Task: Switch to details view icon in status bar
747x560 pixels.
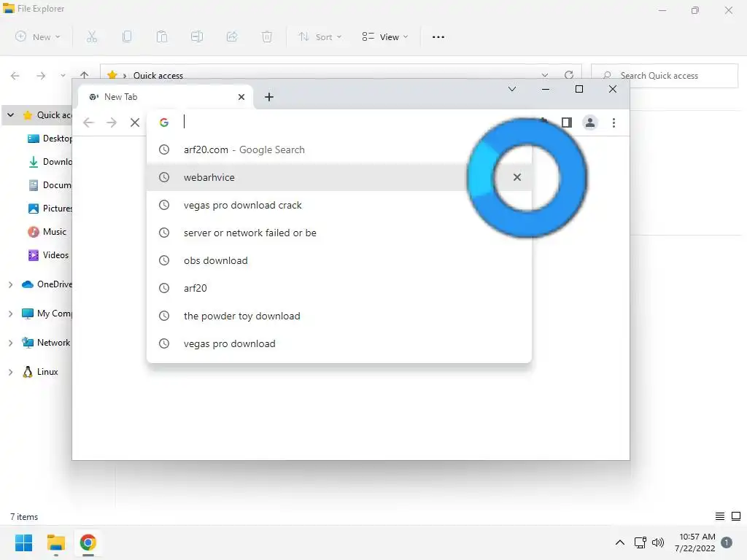Action: click(x=720, y=516)
